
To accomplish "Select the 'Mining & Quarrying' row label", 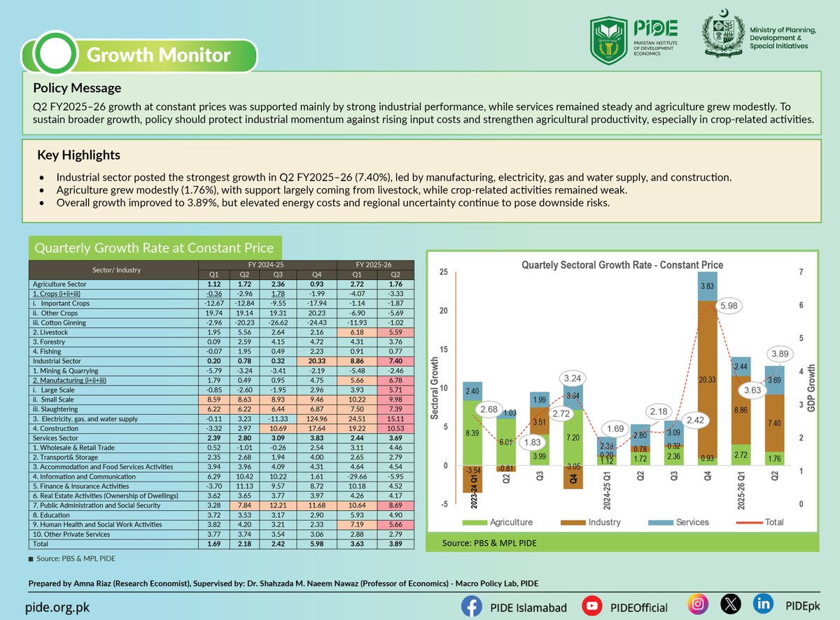I will [x=64, y=371].
